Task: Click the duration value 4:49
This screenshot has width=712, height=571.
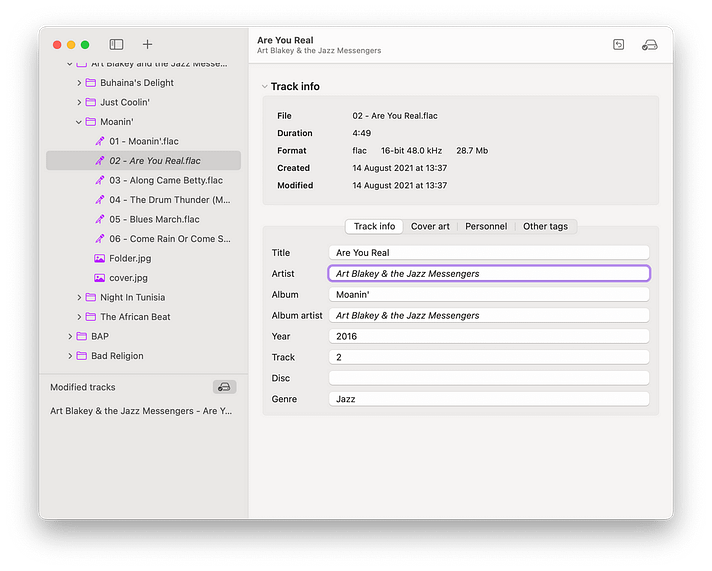Action: 361,133
